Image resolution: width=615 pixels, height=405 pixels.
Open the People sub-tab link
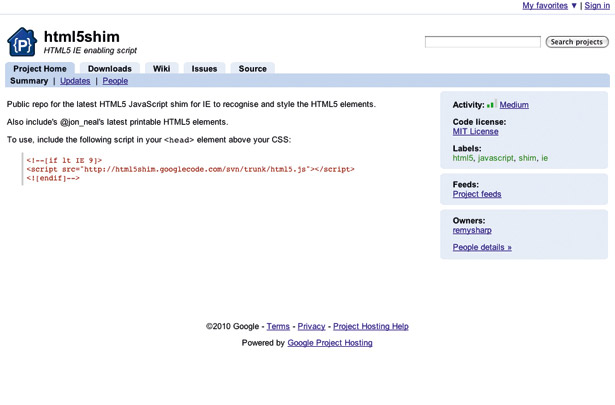115,81
